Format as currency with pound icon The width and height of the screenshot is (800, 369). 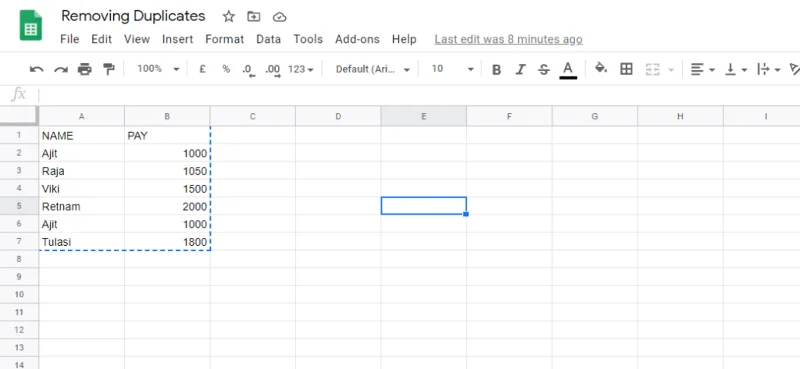coord(202,69)
